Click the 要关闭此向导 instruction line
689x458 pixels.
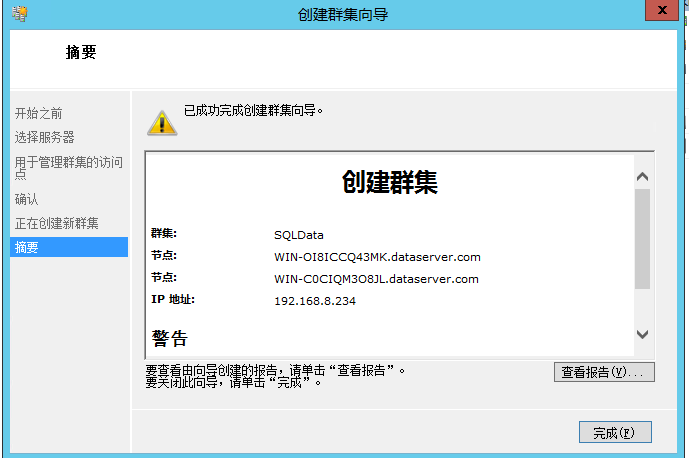pos(233,382)
